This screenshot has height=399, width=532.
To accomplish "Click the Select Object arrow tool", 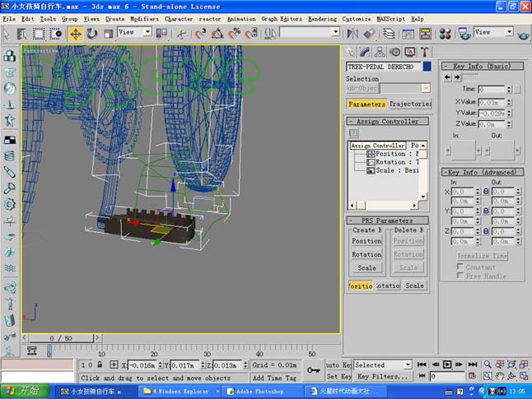I will coord(7,34).
